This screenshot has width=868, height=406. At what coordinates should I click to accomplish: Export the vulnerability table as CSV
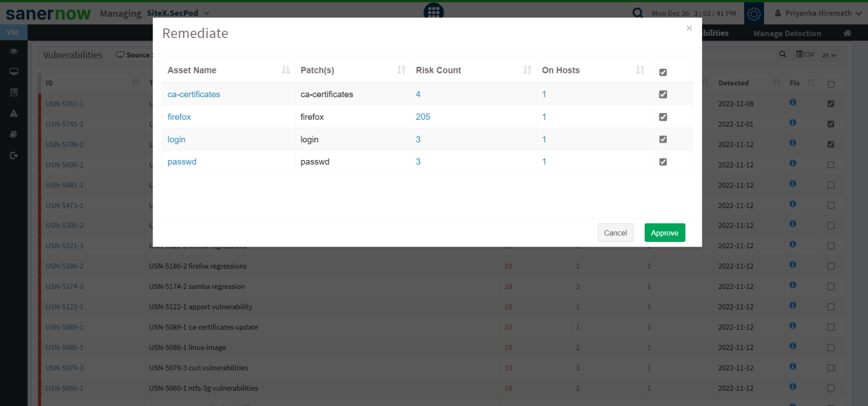[804, 54]
